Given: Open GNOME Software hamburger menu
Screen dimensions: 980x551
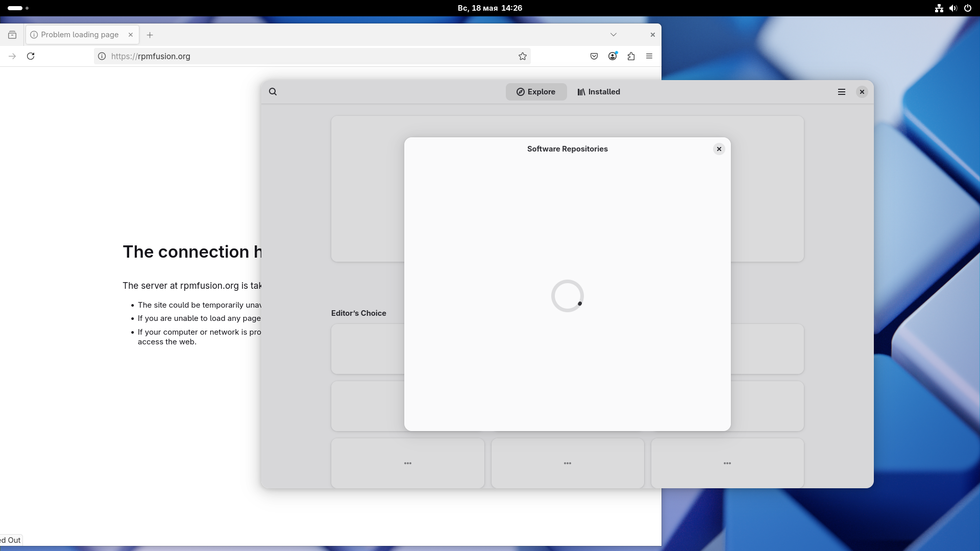Looking at the screenshot, I should (x=842, y=92).
